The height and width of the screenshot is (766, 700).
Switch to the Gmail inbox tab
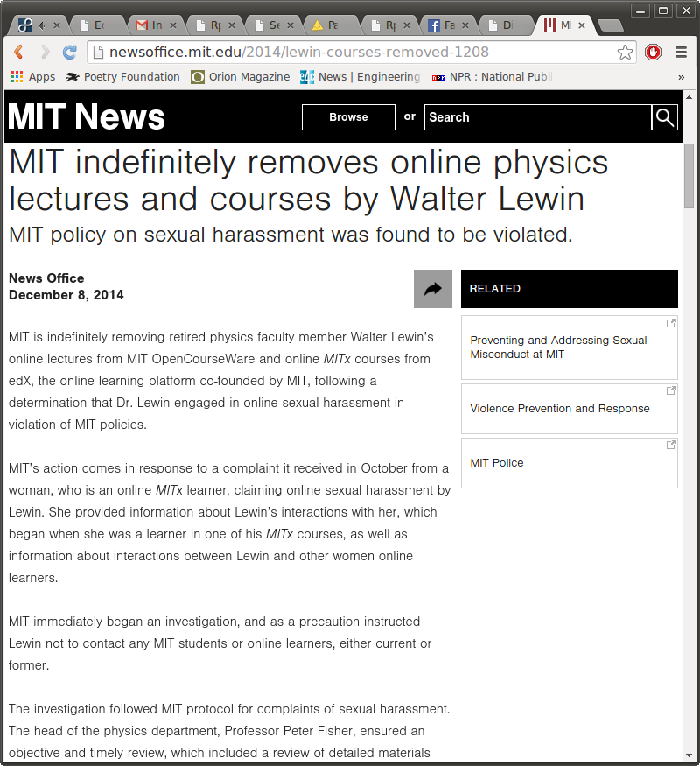coord(157,25)
